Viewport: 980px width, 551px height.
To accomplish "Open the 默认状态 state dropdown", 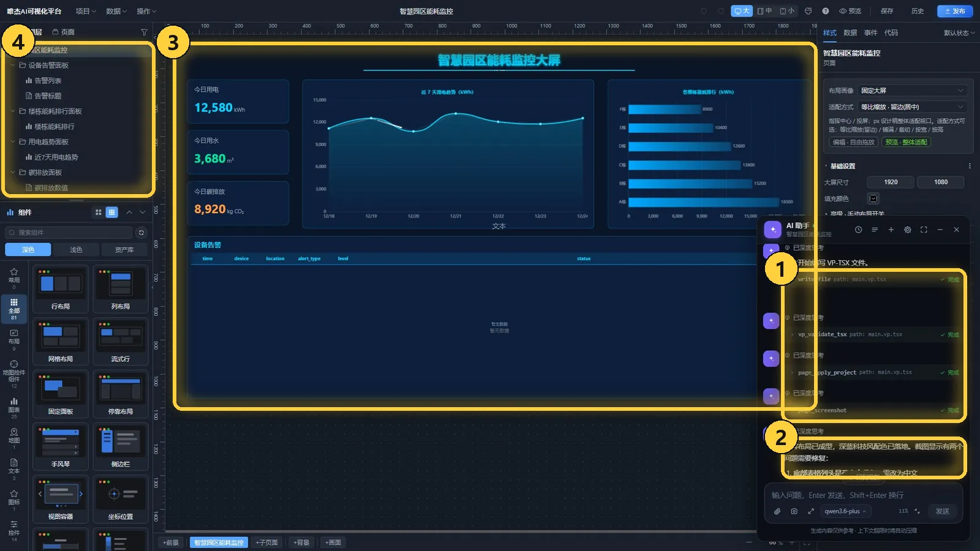I will (x=959, y=33).
